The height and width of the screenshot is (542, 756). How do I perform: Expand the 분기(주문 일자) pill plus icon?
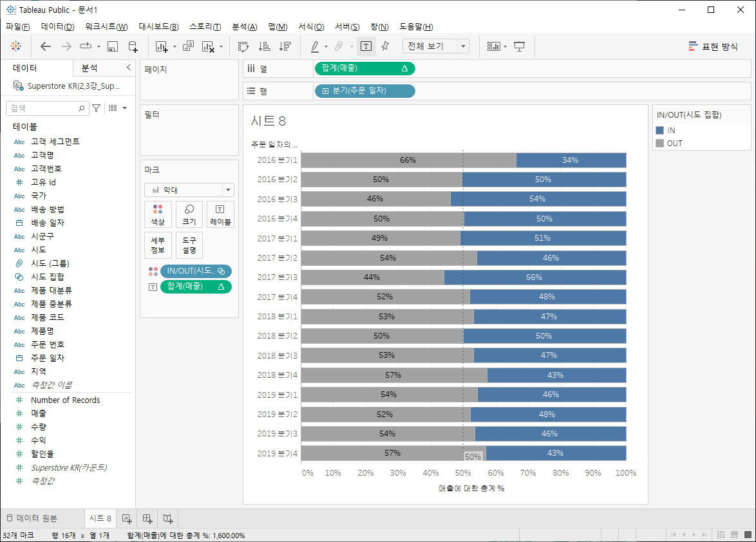click(x=325, y=91)
